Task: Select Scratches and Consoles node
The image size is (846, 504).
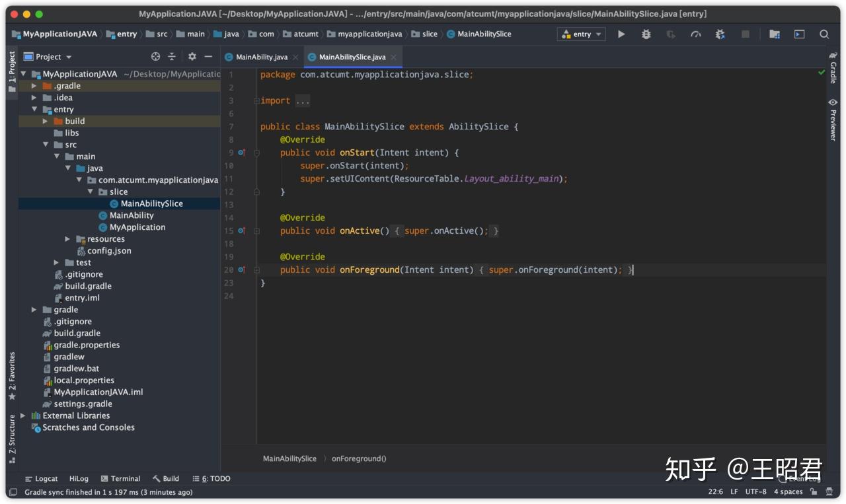Action: tap(89, 427)
